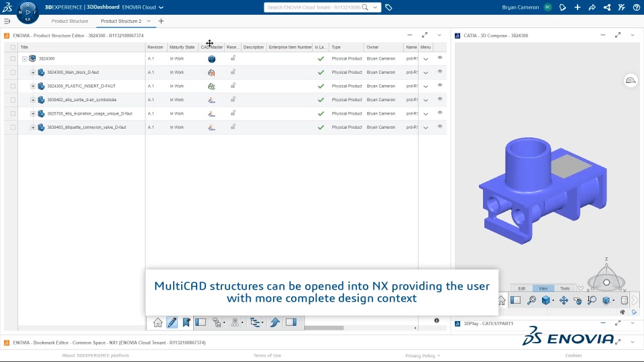
Task: Select the header select-all checkbox
Action: [13, 47]
